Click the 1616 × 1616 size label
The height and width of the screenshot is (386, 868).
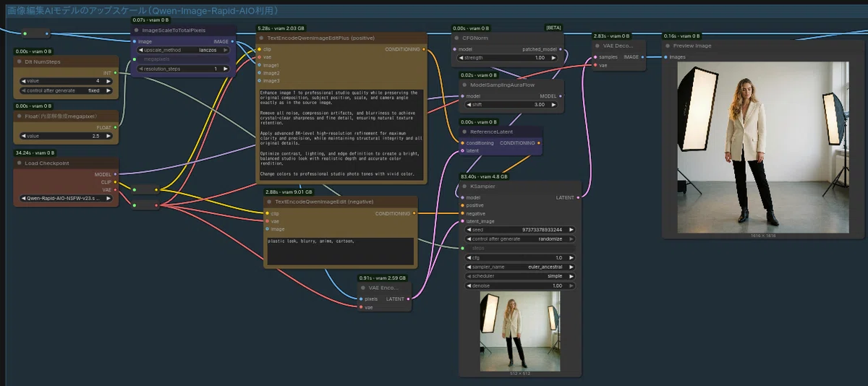(x=762, y=236)
